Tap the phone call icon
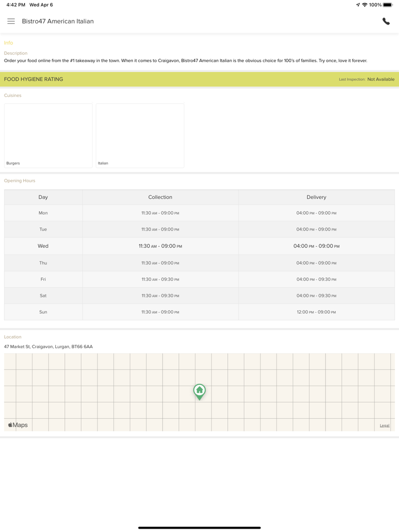 pos(386,21)
